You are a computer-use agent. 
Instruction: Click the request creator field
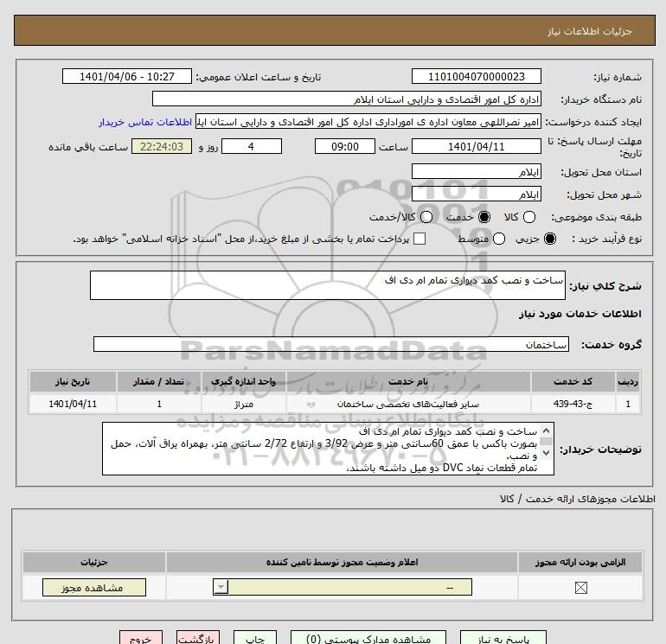point(368,122)
